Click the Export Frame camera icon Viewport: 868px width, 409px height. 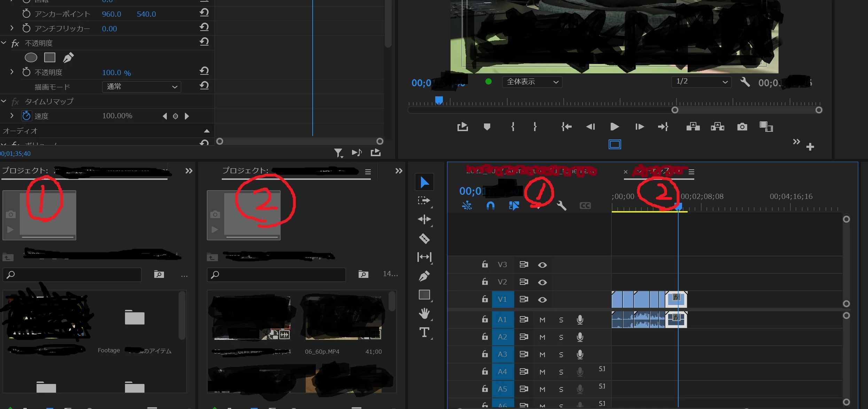742,127
